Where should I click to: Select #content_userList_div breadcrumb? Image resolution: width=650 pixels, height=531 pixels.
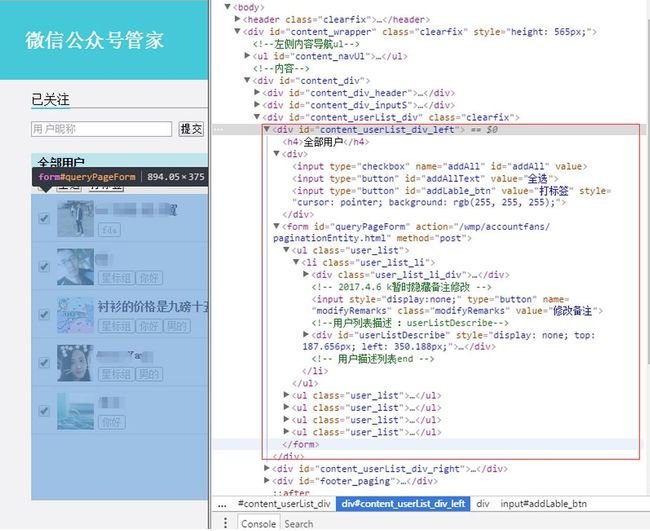click(284, 504)
